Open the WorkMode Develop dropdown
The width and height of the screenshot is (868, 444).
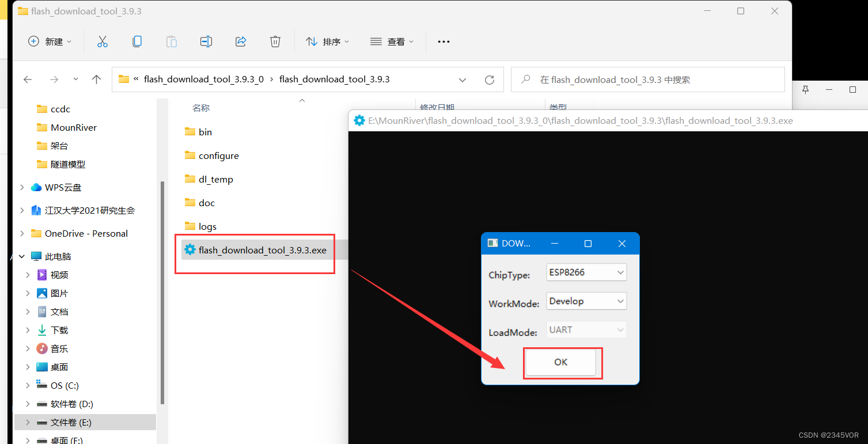[586, 301]
